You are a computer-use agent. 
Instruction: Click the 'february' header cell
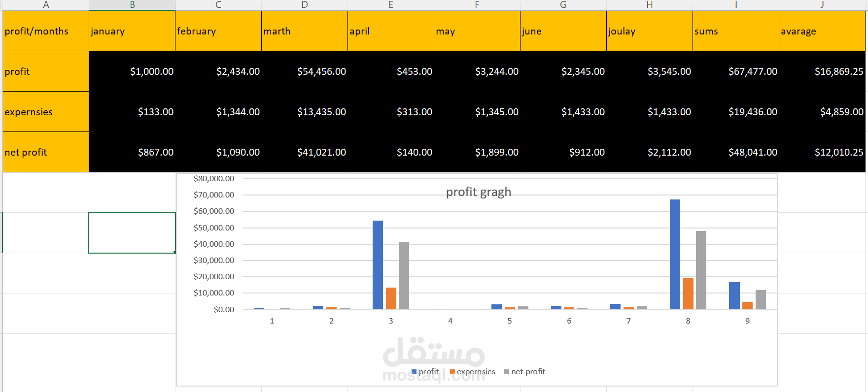pos(218,31)
